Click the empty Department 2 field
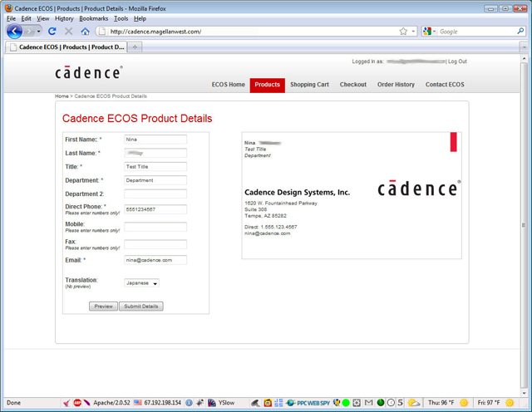 point(155,194)
